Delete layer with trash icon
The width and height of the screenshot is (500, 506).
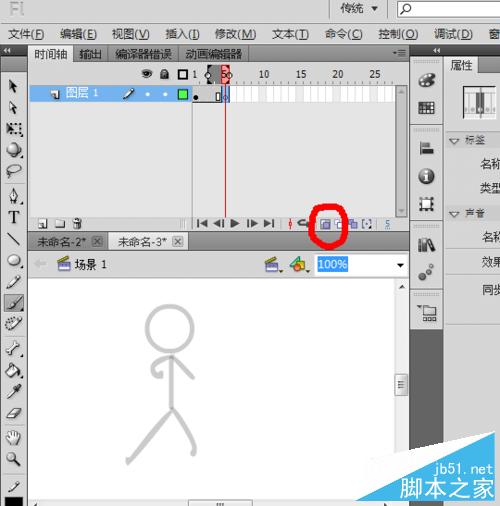pyautogui.click(x=77, y=223)
